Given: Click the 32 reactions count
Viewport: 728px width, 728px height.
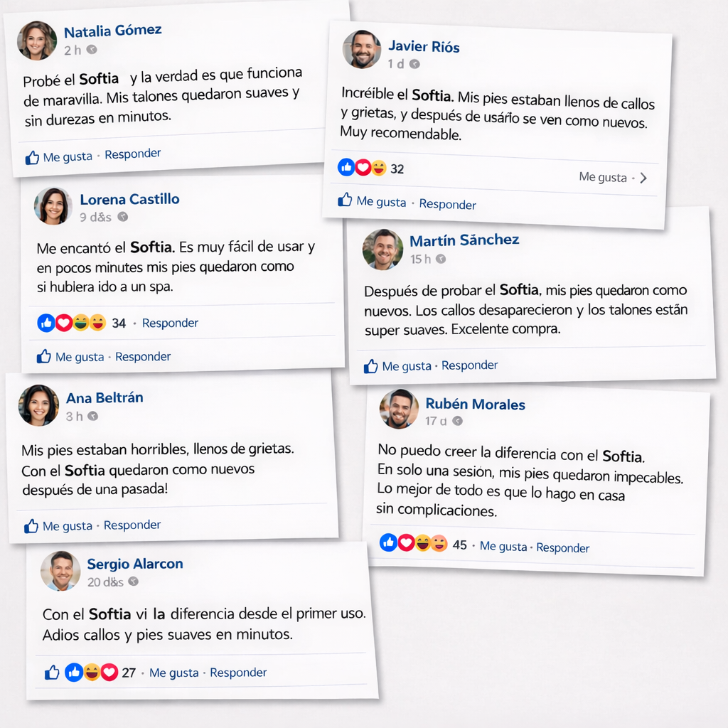Looking at the screenshot, I should pos(397,169).
